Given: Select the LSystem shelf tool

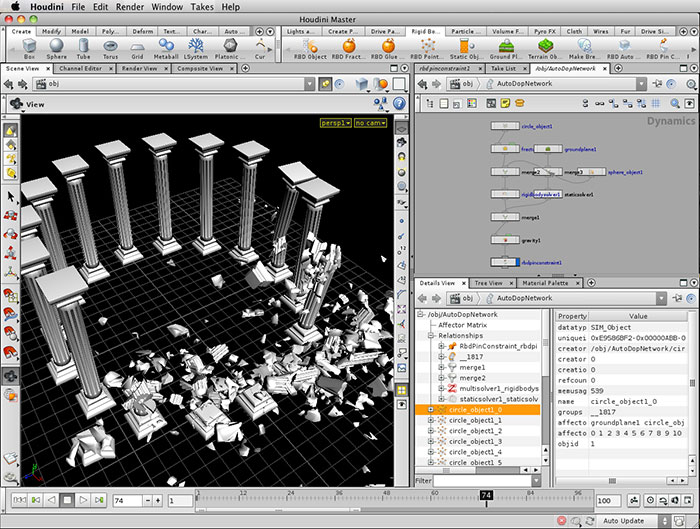Looking at the screenshot, I should [196, 49].
